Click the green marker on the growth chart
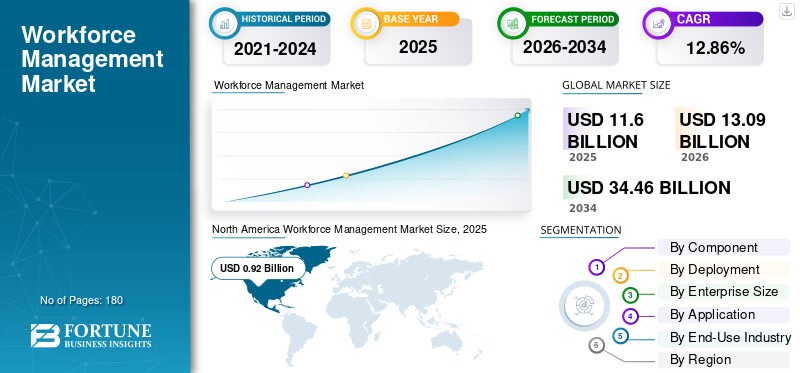This screenshot has width=800, height=373. pos(517,115)
